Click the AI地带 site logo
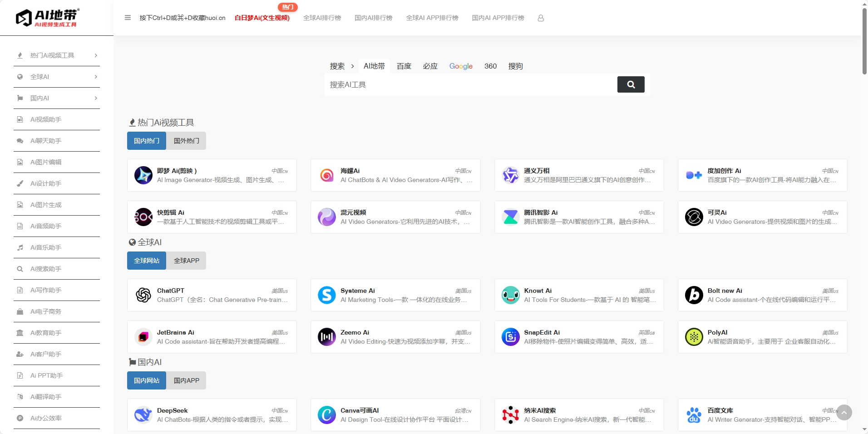This screenshot has height=434, width=868. click(48, 18)
